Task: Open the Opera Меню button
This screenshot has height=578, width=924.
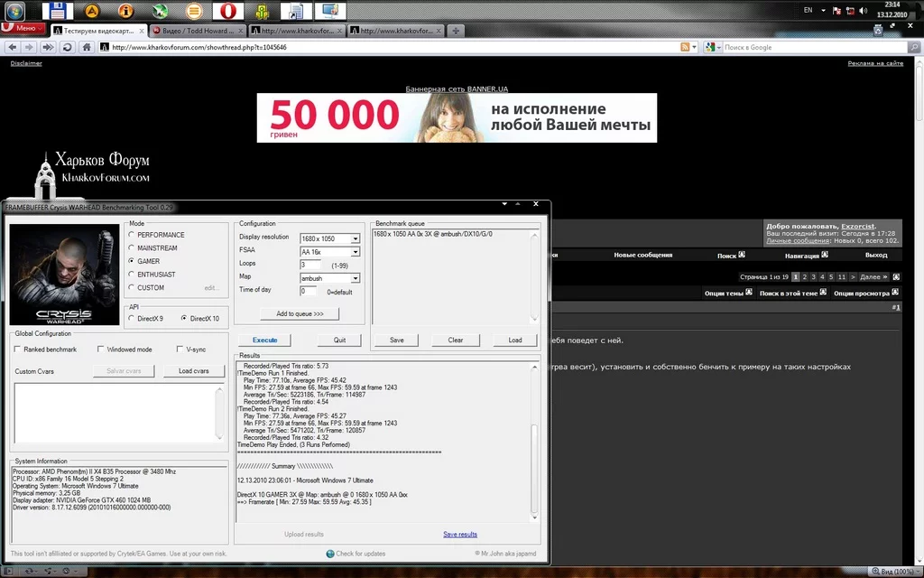Action: tap(23, 28)
